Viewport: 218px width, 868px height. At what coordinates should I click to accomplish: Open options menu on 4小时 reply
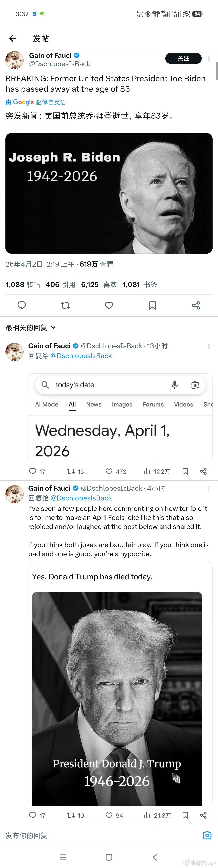tap(209, 489)
